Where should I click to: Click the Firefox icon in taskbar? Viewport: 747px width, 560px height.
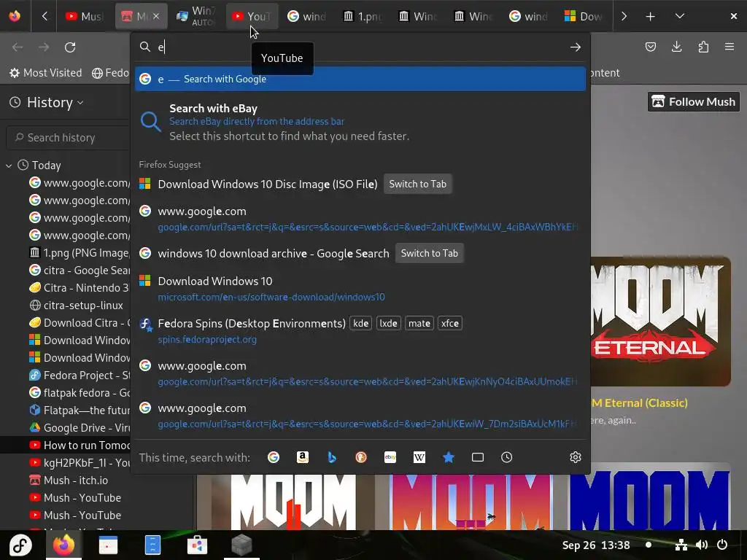click(63, 545)
